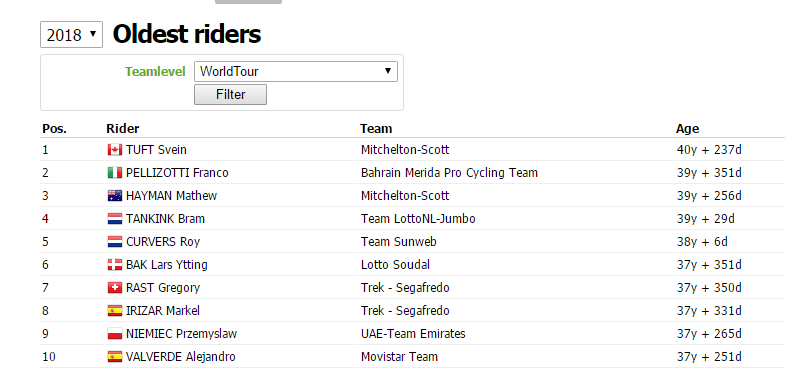Click the Swiss flag beside RAST Gregory
The width and height of the screenshot is (785, 370).
click(x=115, y=288)
